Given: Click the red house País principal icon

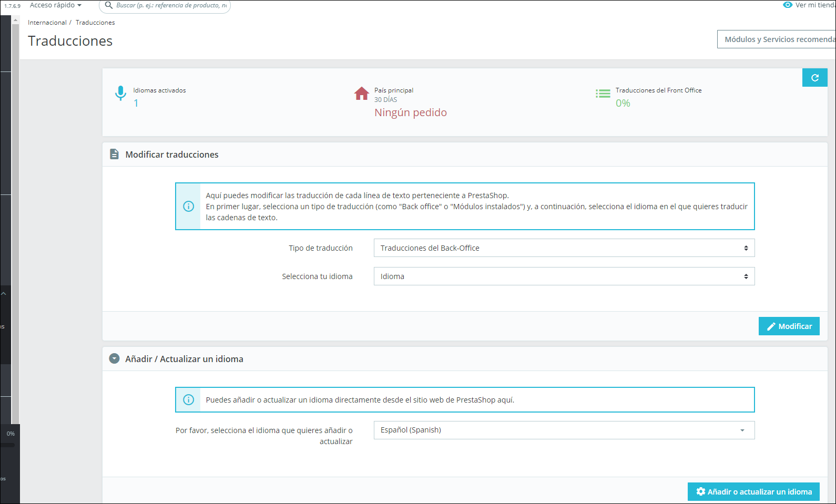Looking at the screenshot, I should [362, 93].
